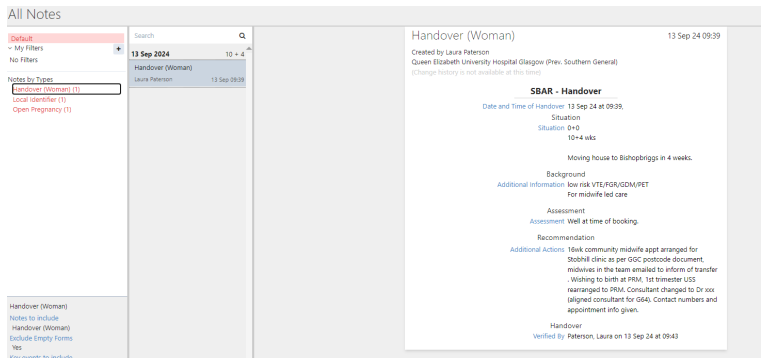
Task: Click 'Change history is not available' text
Action: tap(476, 72)
